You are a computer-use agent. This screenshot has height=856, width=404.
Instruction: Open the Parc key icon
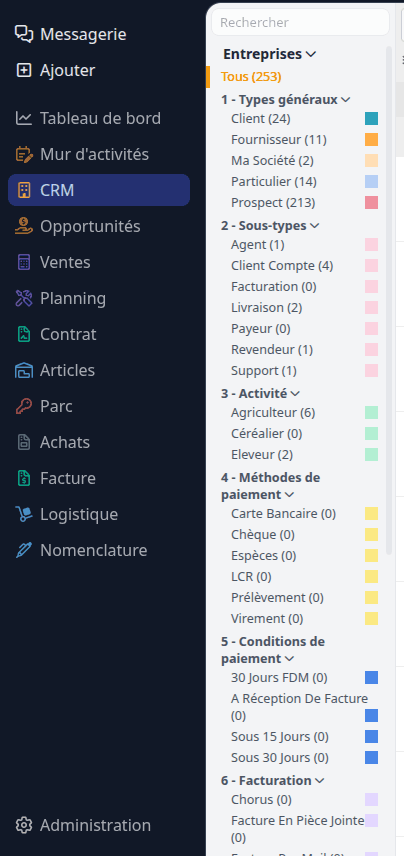[24, 407]
